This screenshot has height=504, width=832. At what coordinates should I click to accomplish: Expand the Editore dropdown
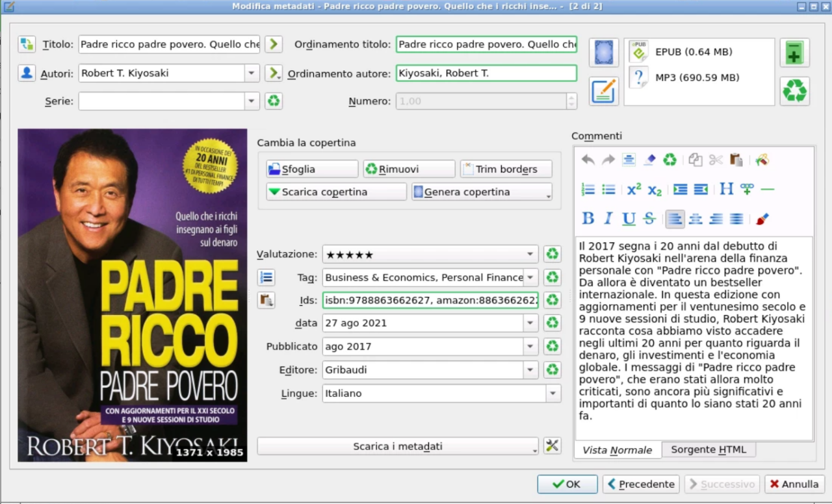[x=531, y=370]
